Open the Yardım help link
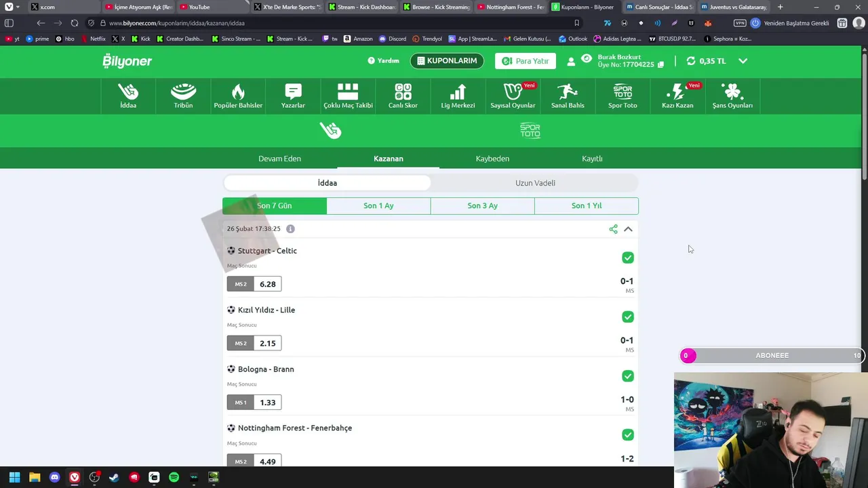This screenshot has height=488, width=868. coord(383,61)
